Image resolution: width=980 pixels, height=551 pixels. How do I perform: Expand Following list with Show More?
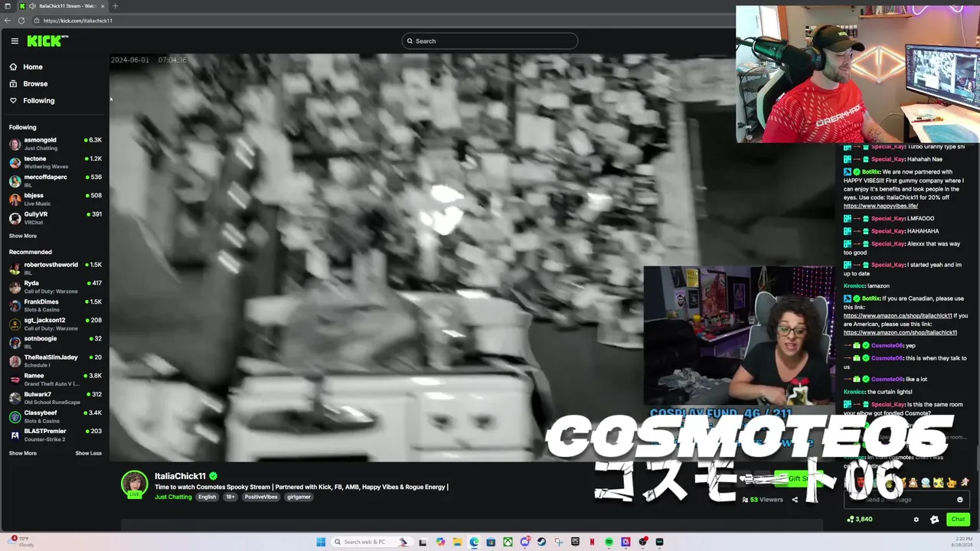coord(22,236)
